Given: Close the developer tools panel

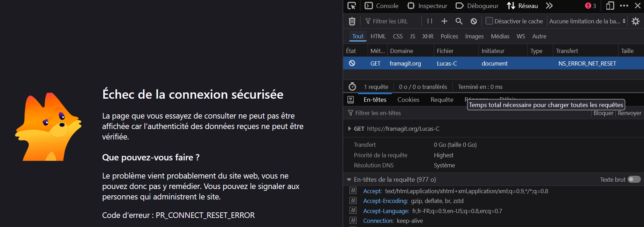Looking at the screenshot, I should click(x=638, y=6).
